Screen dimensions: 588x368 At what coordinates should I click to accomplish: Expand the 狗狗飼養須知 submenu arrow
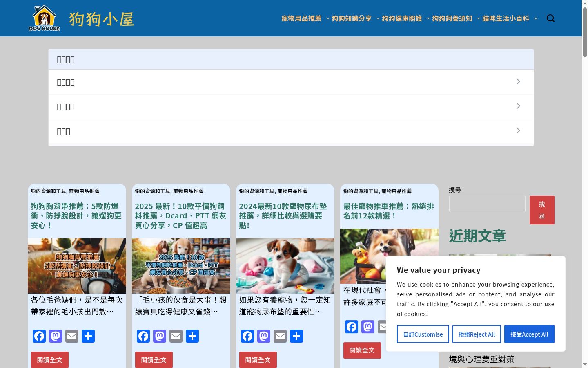[478, 18]
